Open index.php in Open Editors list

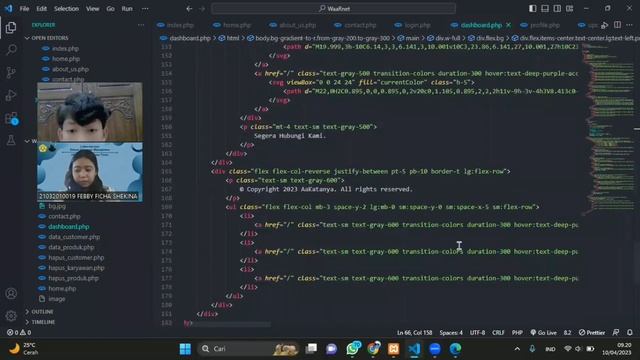coord(65,48)
